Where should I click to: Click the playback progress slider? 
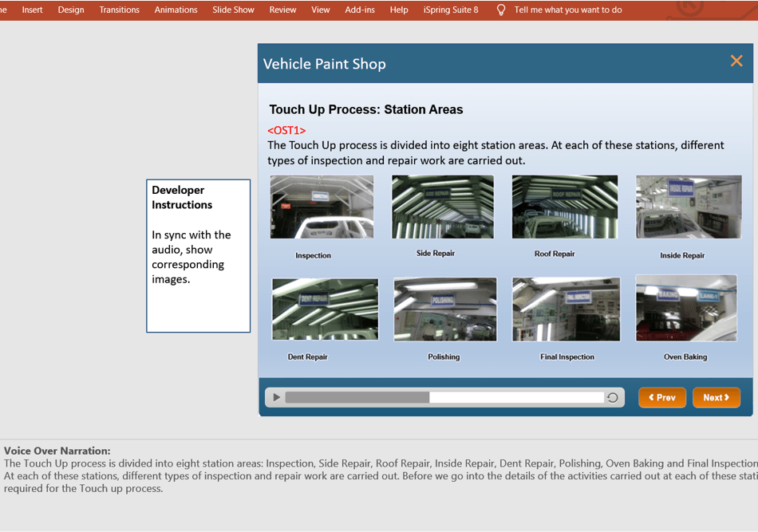click(x=444, y=397)
